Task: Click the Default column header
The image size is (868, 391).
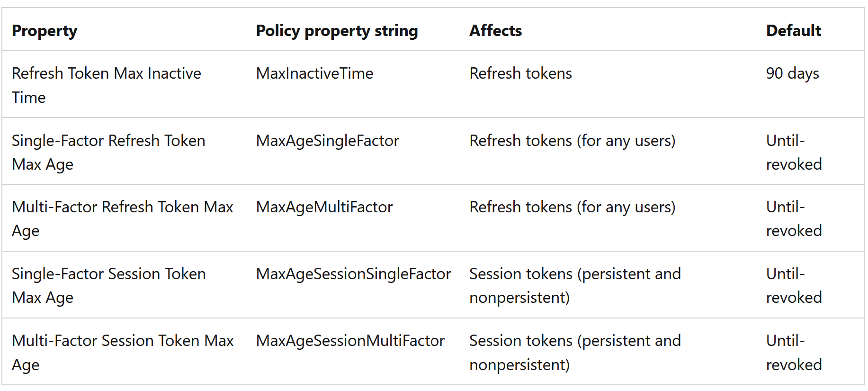Action: [793, 31]
